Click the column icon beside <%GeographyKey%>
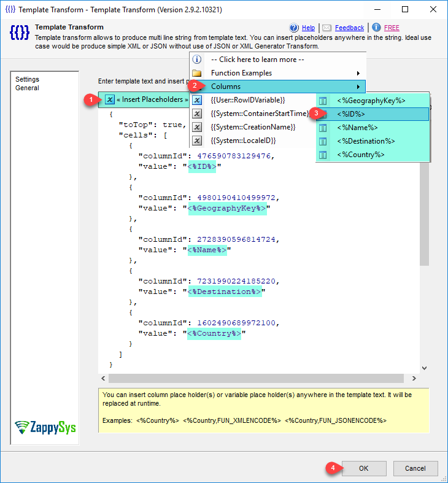448x483 pixels. [323, 101]
